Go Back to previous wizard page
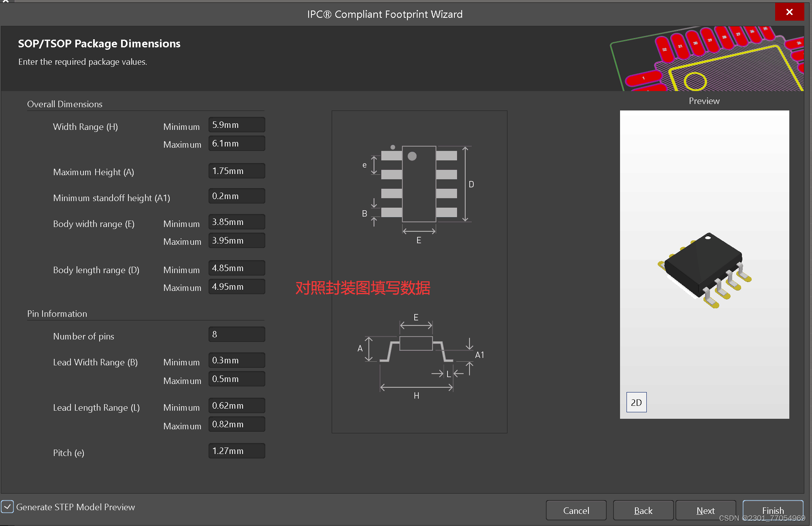 643,510
